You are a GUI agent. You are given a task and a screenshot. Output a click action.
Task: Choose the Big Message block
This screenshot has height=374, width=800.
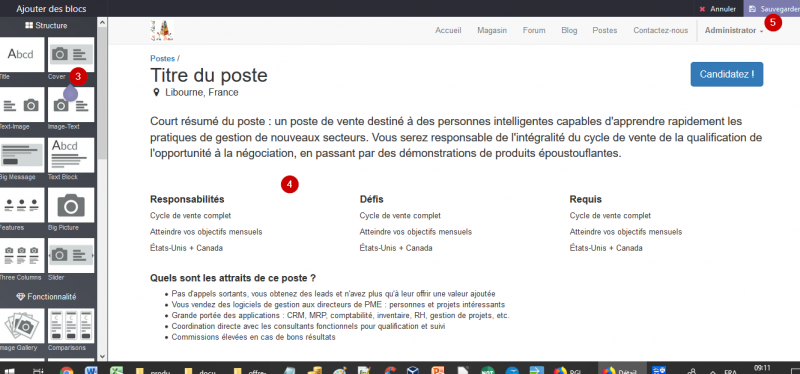click(21, 155)
